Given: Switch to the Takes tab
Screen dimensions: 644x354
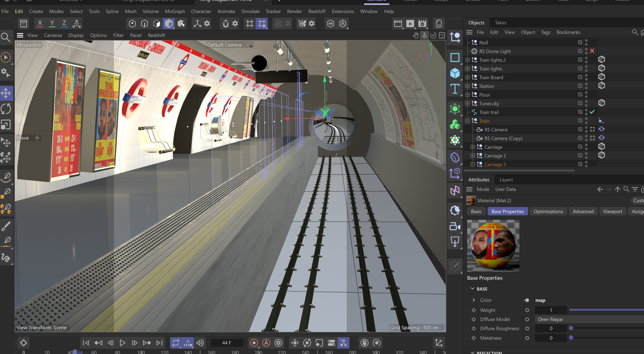Looking at the screenshot, I should click(x=500, y=23).
